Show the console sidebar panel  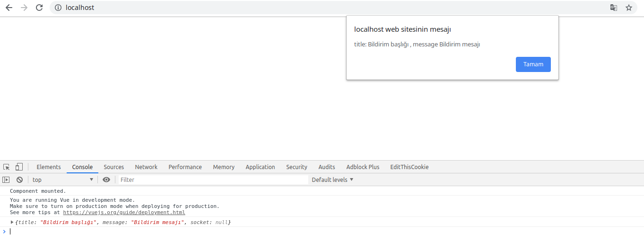pos(6,180)
